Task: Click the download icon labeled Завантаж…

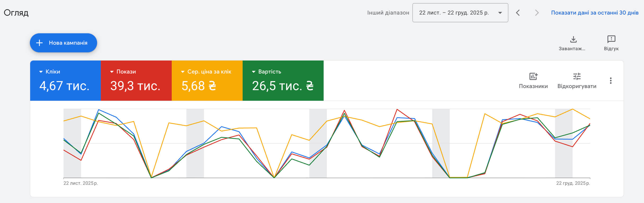Action: click(x=573, y=40)
